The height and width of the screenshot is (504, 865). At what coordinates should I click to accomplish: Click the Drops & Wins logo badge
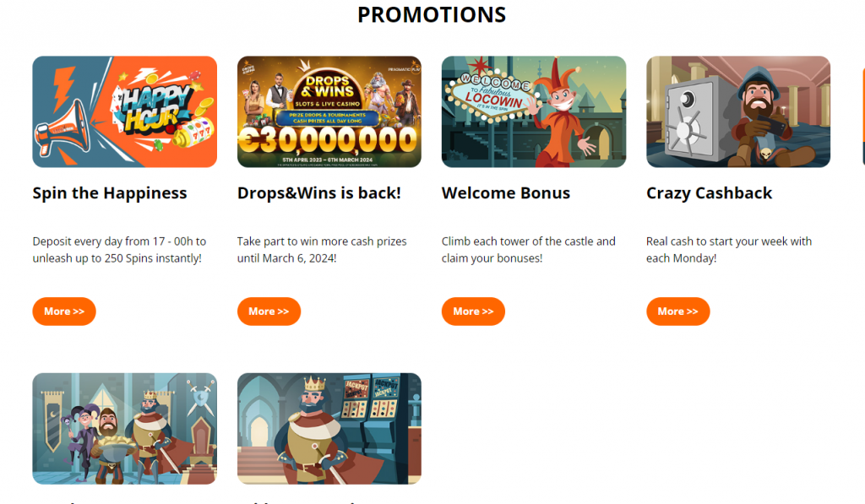coord(329,91)
